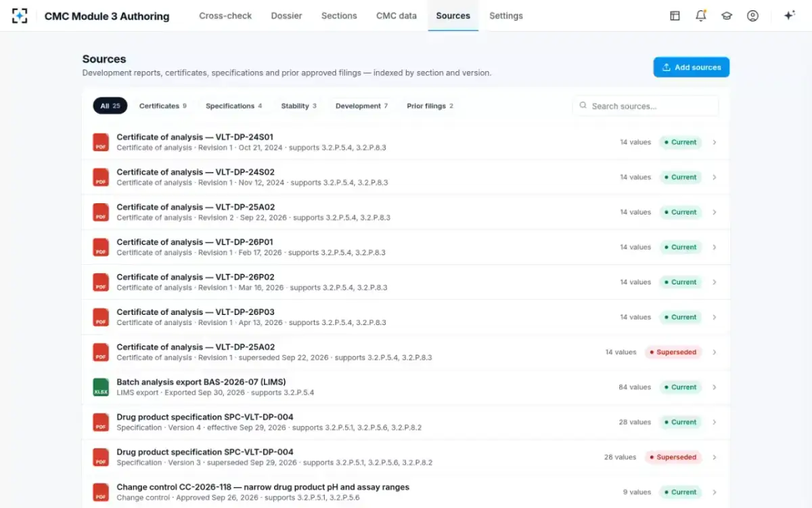Expand the VLT-DP-26P01 row chevron

(715, 247)
